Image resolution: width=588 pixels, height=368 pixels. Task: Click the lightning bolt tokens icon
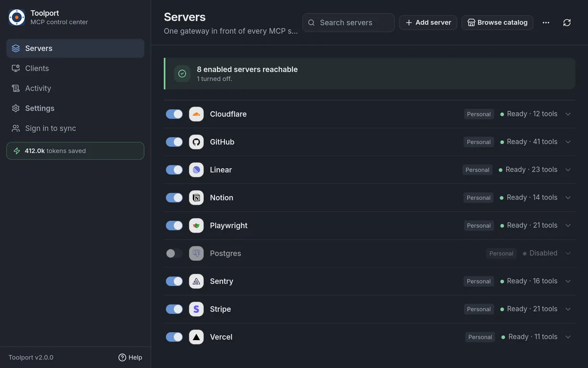16,150
